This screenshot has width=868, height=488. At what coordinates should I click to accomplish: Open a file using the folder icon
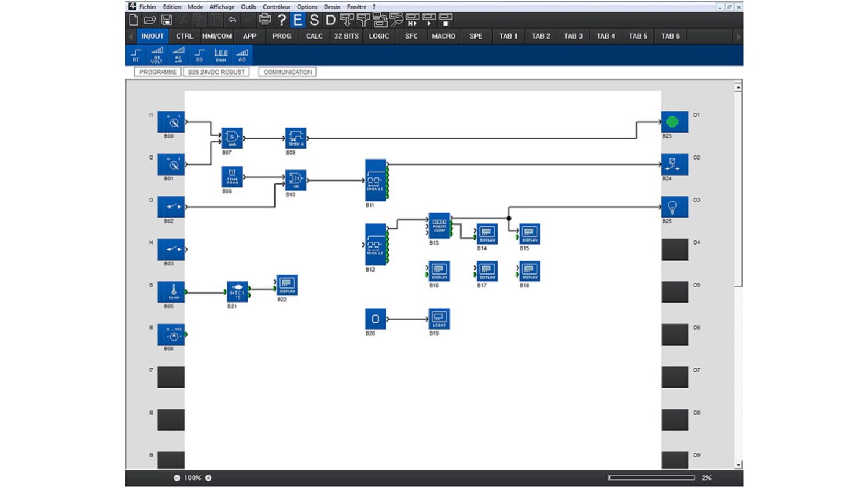(x=149, y=20)
